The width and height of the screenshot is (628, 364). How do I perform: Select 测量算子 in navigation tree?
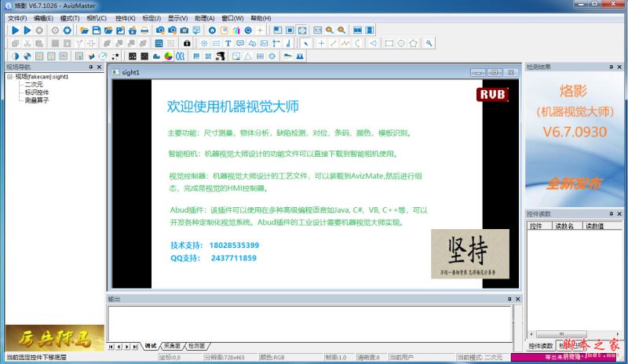tap(37, 100)
